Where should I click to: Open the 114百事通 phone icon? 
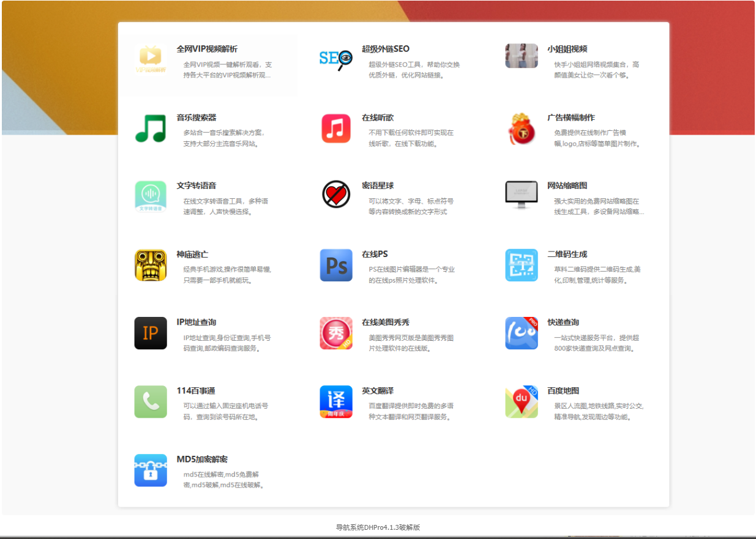coord(151,402)
